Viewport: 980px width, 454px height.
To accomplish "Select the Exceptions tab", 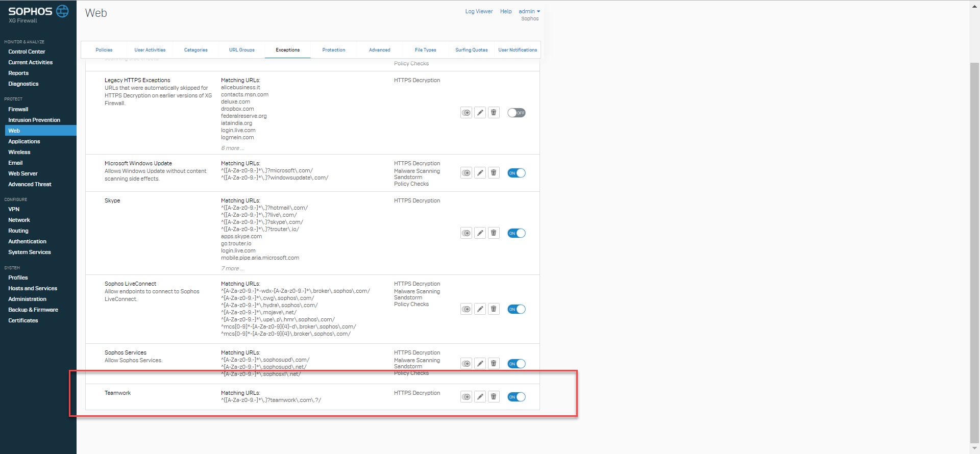I will (288, 50).
